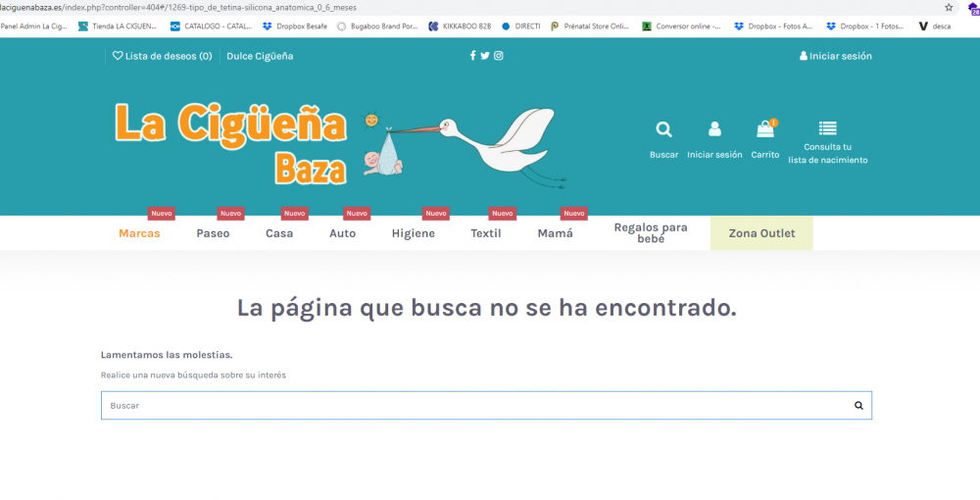Screen dimensions: 980x500
Task: Click the Nuevo badge above Marcas
Action: point(162,214)
